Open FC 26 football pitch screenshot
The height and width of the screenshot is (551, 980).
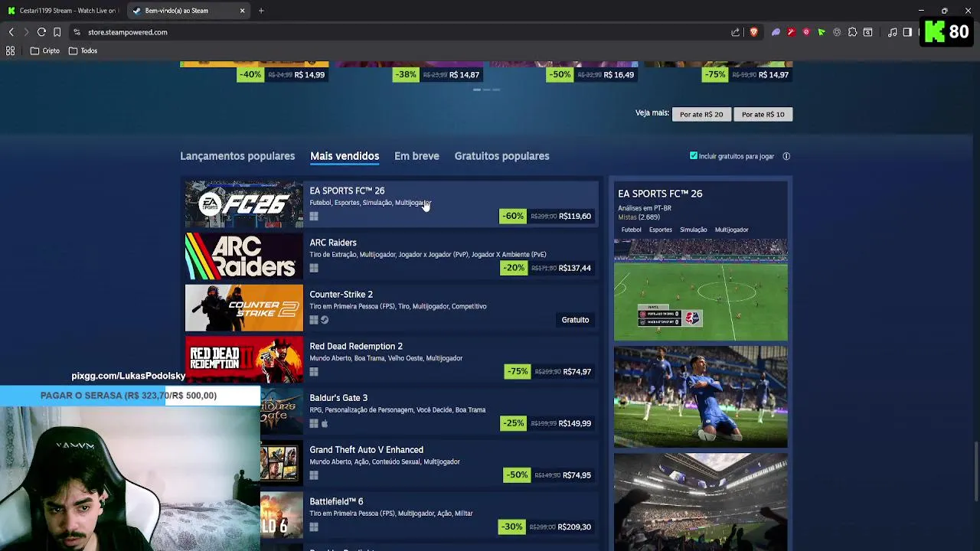pyautogui.click(x=701, y=289)
